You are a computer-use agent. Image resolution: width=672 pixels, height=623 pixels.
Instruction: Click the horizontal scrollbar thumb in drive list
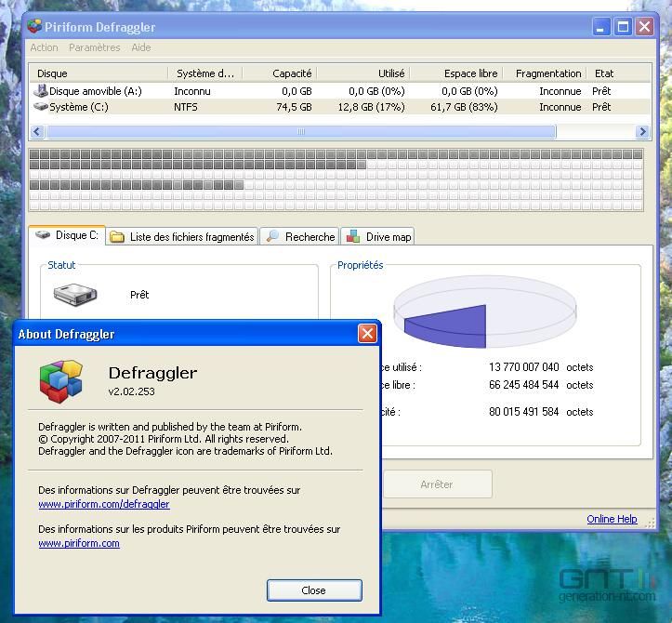click(301, 132)
